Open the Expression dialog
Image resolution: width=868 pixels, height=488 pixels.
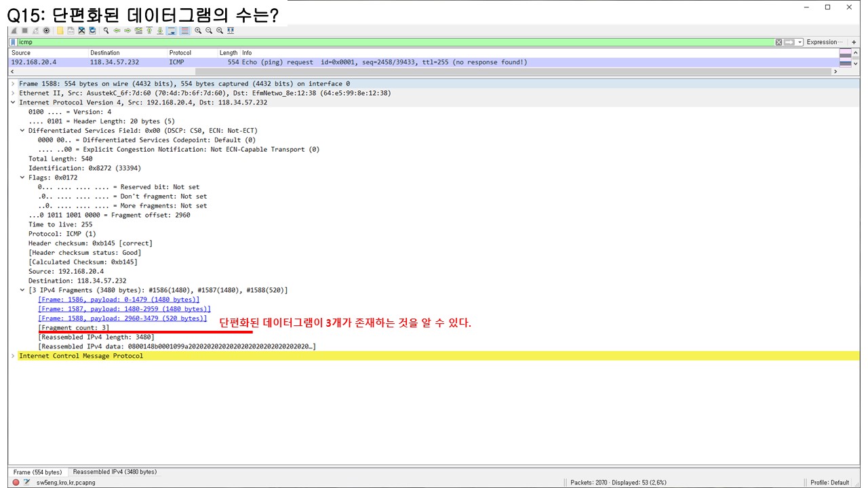(x=825, y=42)
